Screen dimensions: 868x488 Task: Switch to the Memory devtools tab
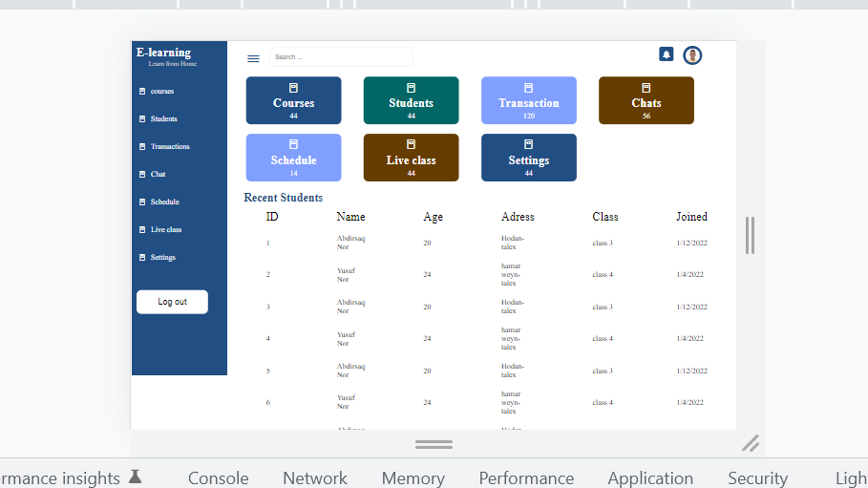pos(413,478)
